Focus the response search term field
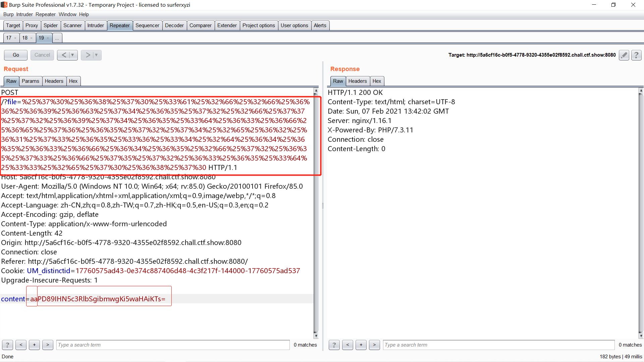Viewport: 644px width, 362px height. pos(499,345)
